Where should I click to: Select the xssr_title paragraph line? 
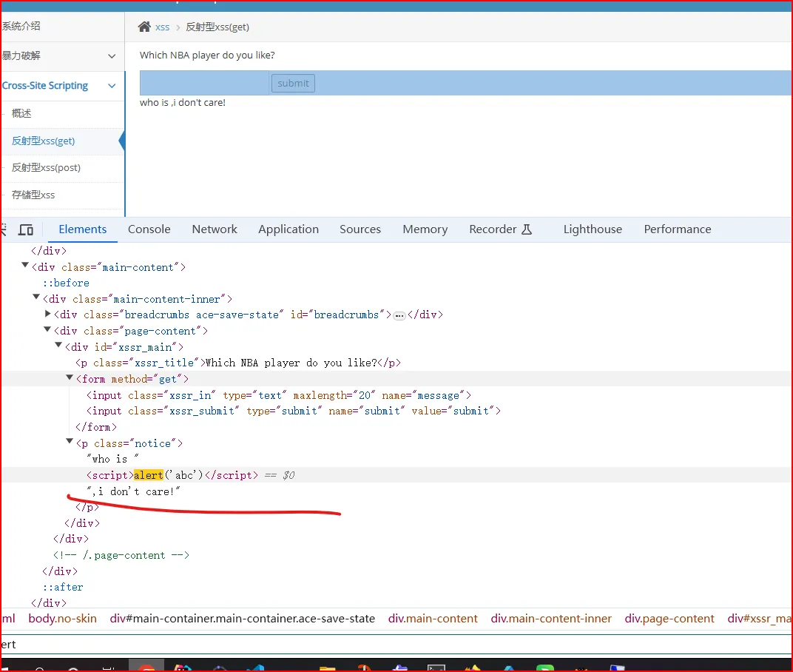click(x=238, y=363)
